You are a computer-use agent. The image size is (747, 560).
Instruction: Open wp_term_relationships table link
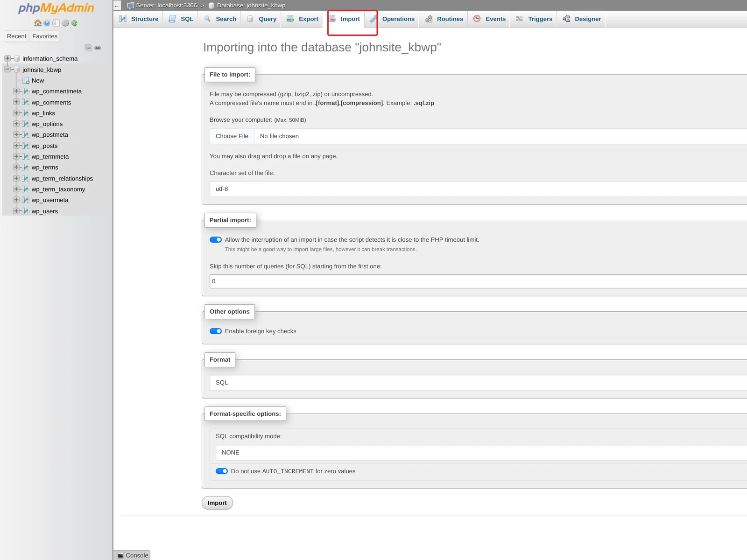tap(62, 179)
